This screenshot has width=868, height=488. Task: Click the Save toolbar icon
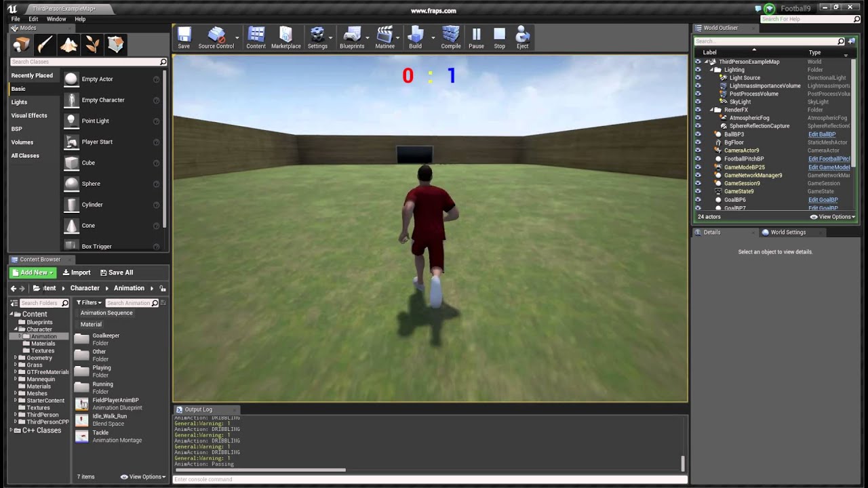[184, 37]
